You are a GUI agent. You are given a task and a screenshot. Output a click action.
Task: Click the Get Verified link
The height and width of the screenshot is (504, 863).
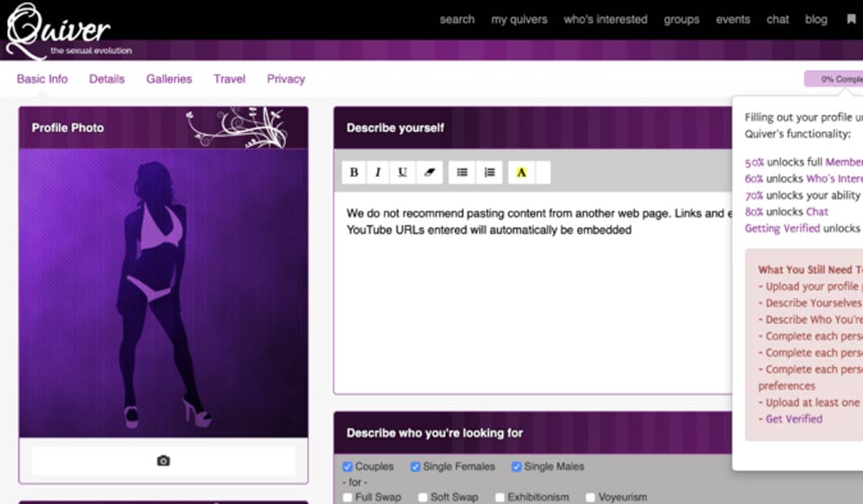coord(793,419)
